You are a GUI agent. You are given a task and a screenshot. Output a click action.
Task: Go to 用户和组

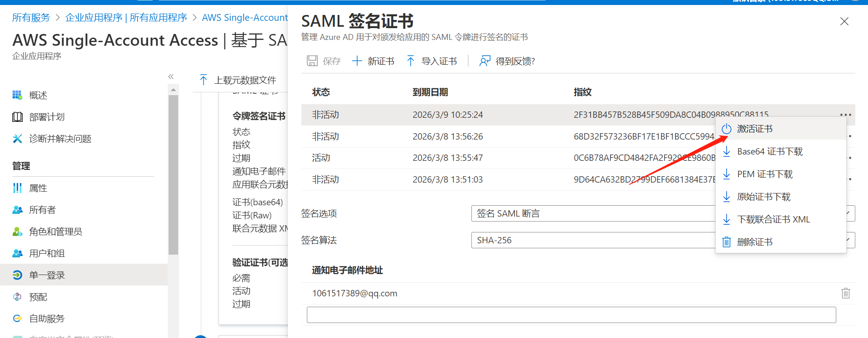47,253
